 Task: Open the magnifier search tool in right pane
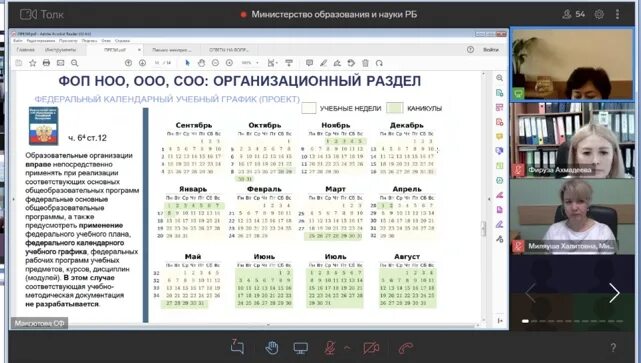coord(500,78)
